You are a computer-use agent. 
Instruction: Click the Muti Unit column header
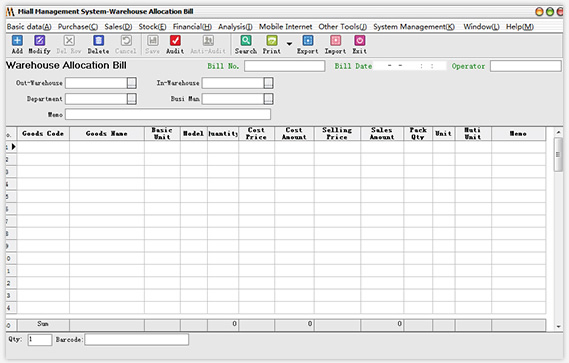coord(473,134)
